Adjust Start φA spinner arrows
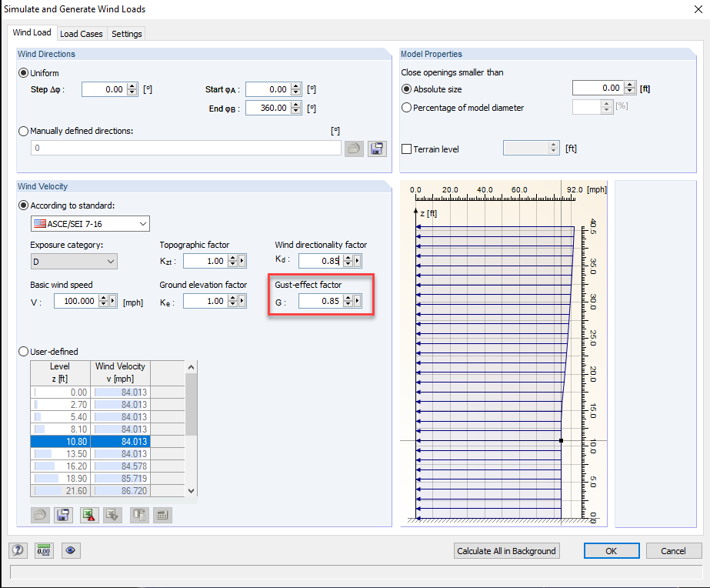 (295, 89)
